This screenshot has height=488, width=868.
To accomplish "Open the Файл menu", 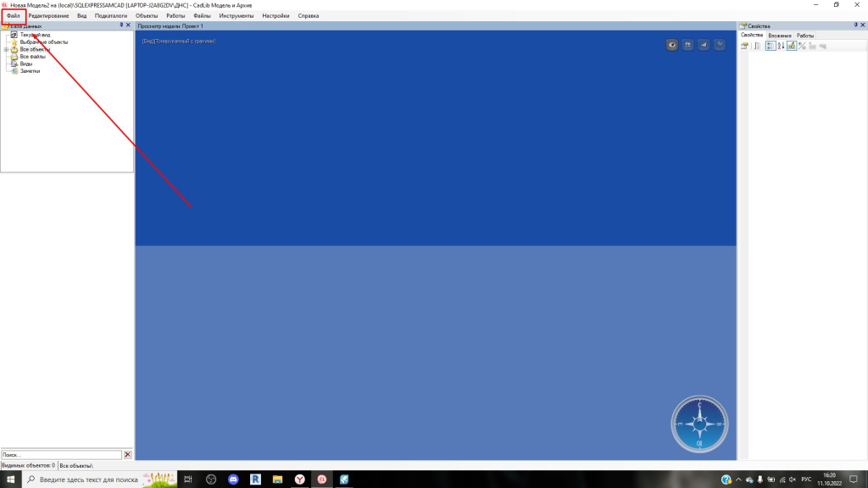I will [x=14, y=16].
